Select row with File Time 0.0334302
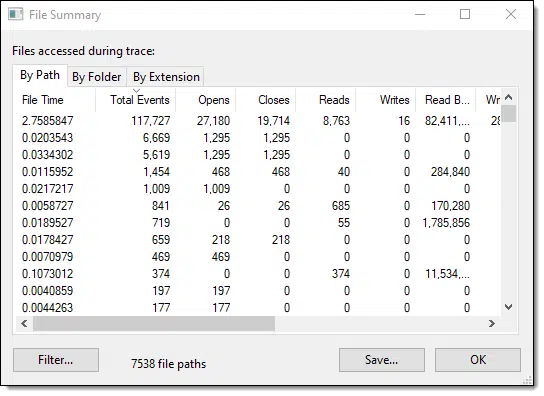The image size is (544, 396). 257,155
